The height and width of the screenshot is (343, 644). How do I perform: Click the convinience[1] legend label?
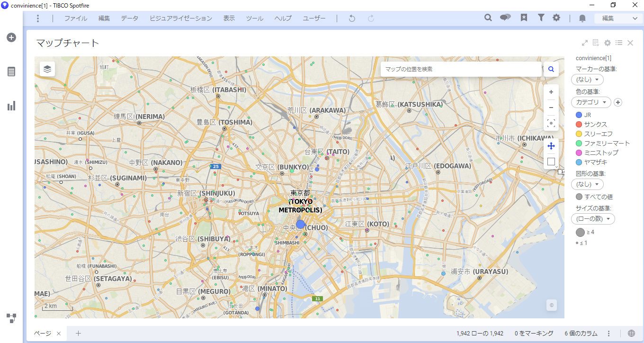click(x=593, y=58)
